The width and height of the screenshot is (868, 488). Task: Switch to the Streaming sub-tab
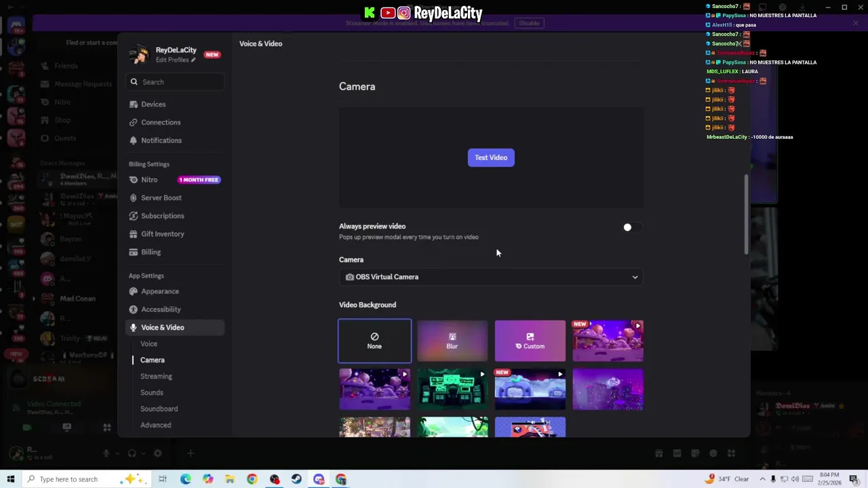[156, 376]
